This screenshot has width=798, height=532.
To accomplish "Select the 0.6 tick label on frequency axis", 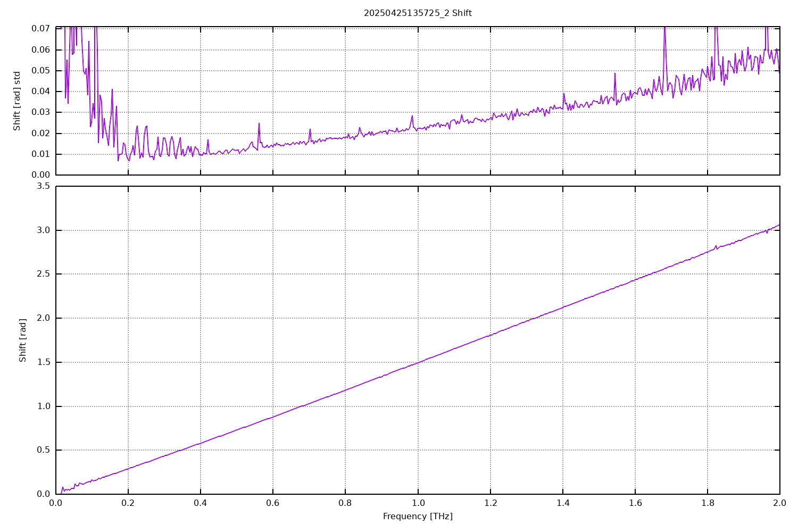I will [x=273, y=503].
